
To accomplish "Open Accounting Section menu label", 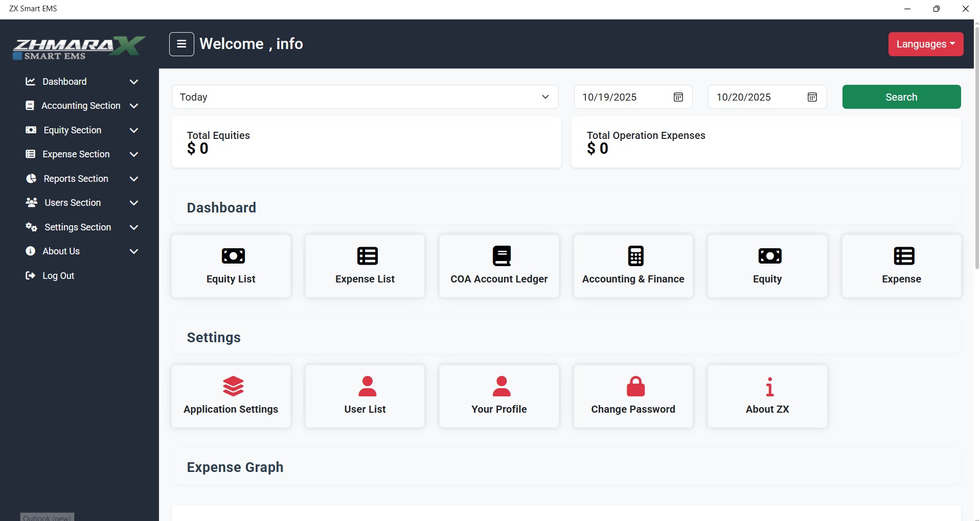I will (x=81, y=106).
